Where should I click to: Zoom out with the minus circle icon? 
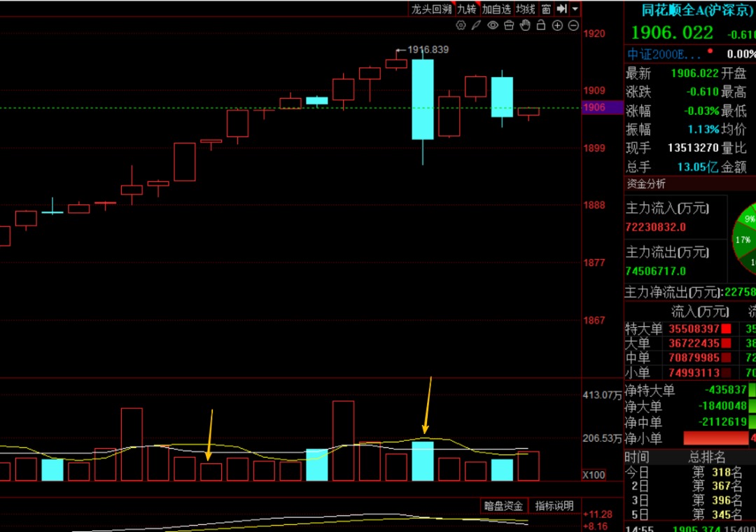pyautogui.click(x=573, y=26)
